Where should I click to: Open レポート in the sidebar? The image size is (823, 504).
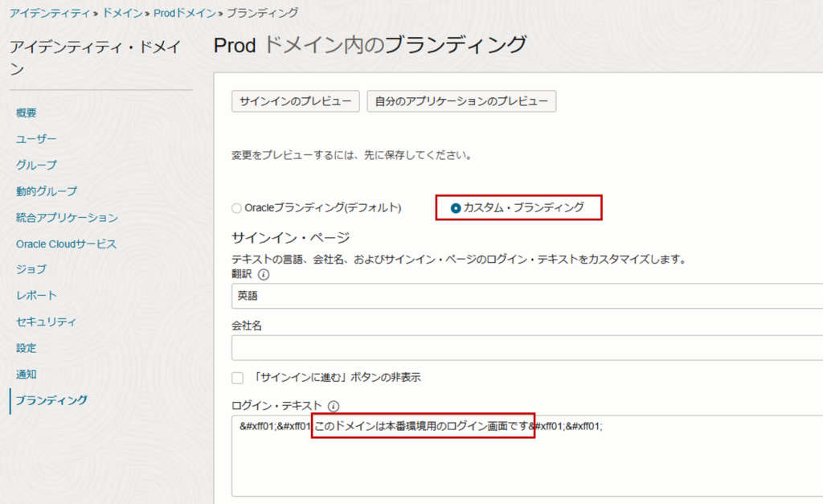pos(36,296)
